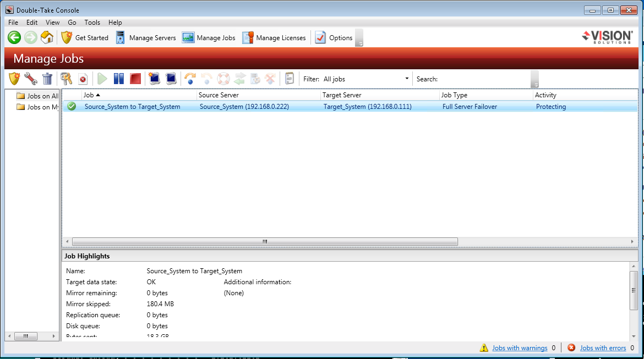Image resolution: width=644 pixels, height=359 pixels.
Task: Click the Manage Servers button
Action: (x=146, y=38)
